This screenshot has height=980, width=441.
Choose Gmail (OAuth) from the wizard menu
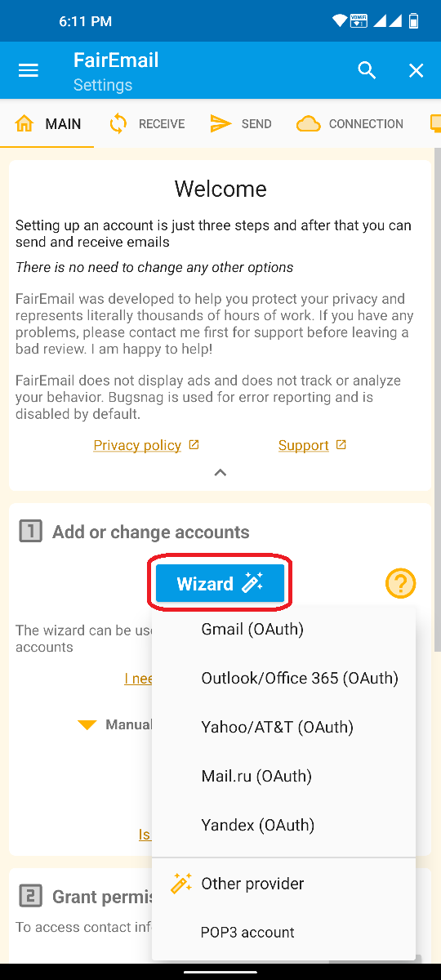click(283, 629)
